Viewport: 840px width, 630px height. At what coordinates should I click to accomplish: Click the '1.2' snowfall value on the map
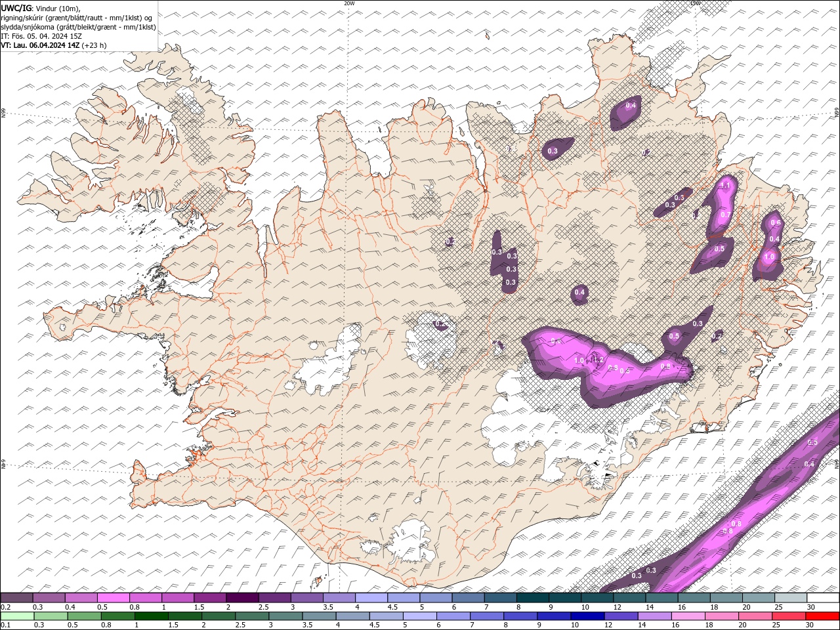click(598, 360)
